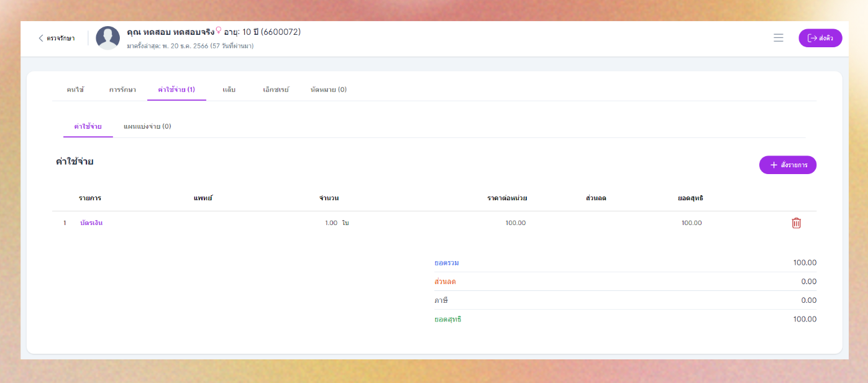The image size is (868, 383).
Task: Click the row number 1
Action: (x=65, y=223)
